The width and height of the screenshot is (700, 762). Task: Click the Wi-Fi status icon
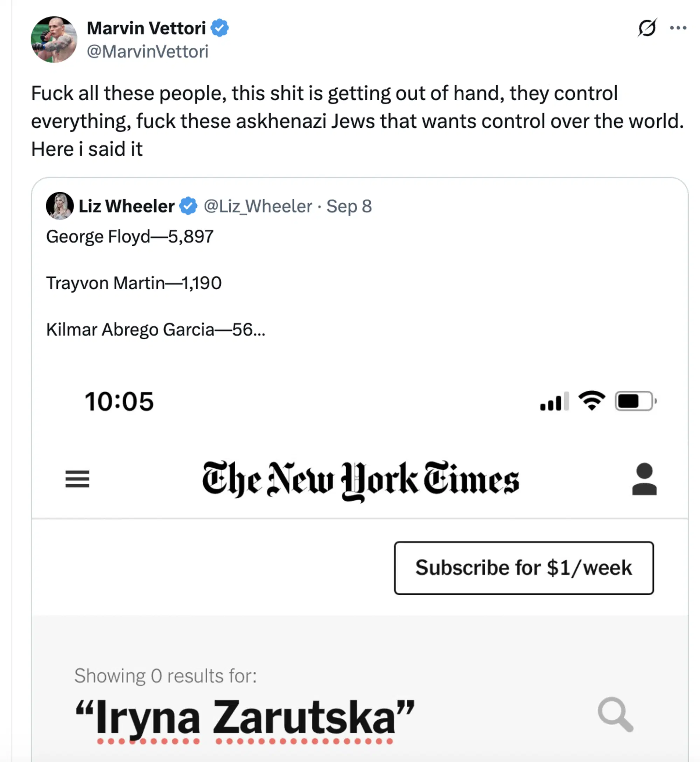pyautogui.click(x=591, y=401)
